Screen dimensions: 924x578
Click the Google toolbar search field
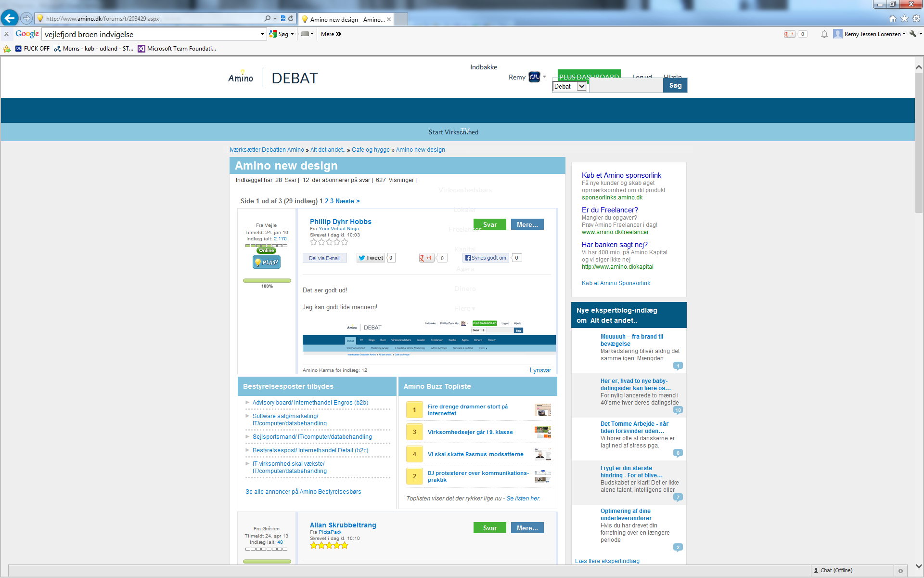click(x=151, y=34)
